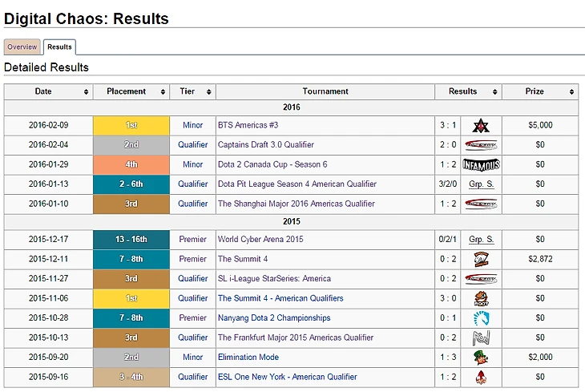Switch to the Overview tab
Image resolution: width=585 pixels, height=392 pixels.
(x=22, y=47)
